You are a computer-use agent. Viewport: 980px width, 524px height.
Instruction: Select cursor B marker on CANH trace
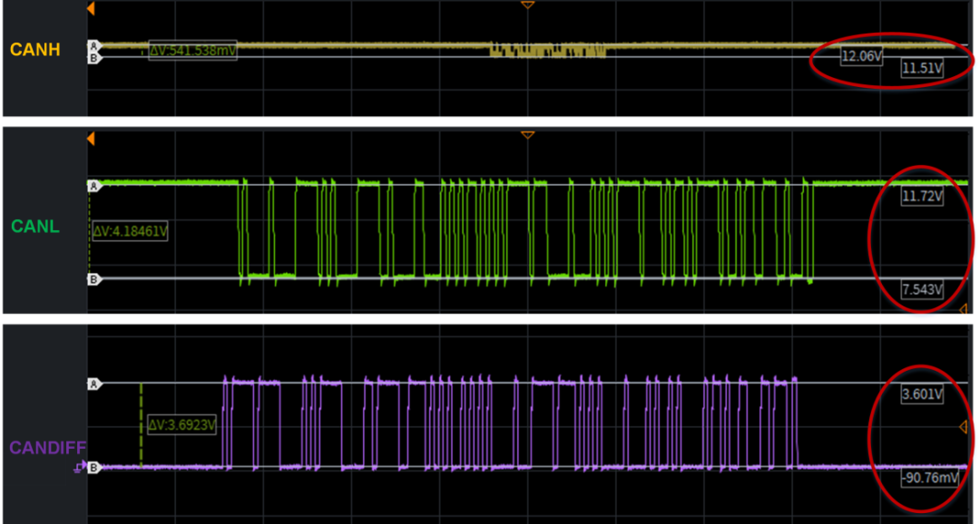[x=93, y=57]
